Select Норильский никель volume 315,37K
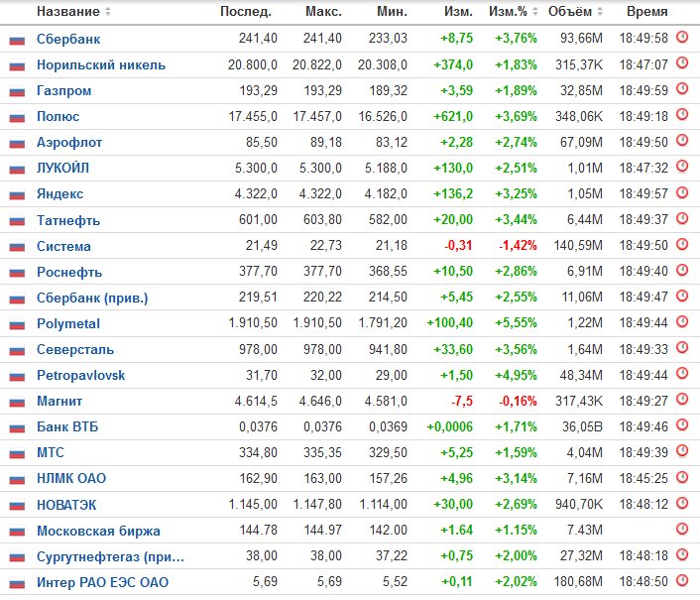The width and height of the screenshot is (700, 600). tap(579, 65)
